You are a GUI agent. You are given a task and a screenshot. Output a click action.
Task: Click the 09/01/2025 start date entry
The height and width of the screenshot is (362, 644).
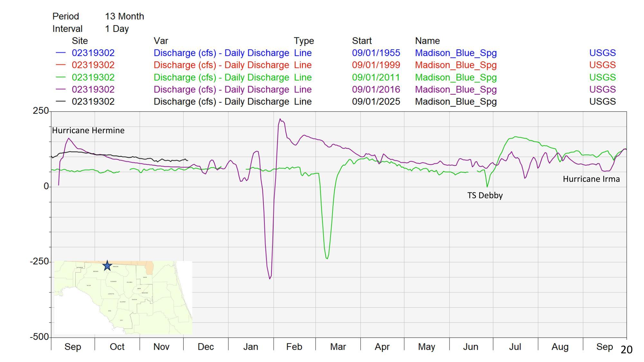(376, 102)
